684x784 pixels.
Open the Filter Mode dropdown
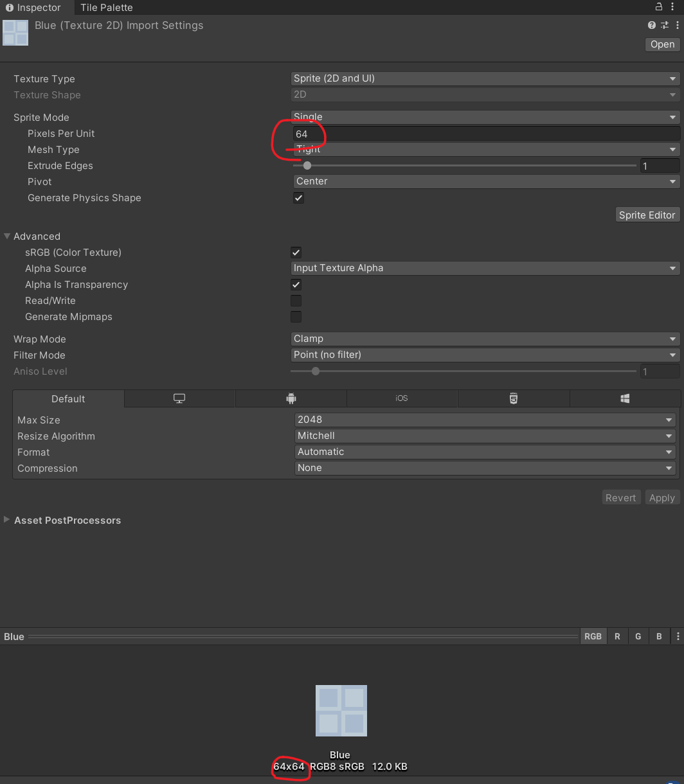(x=485, y=355)
